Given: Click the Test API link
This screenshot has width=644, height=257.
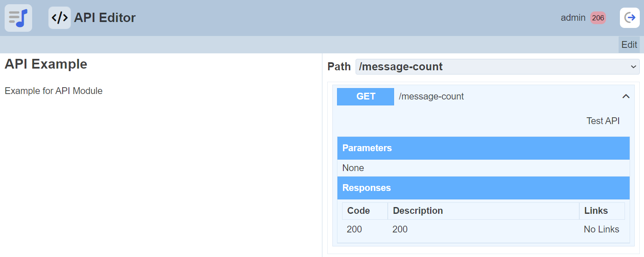Looking at the screenshot, I should coord(603,121).
